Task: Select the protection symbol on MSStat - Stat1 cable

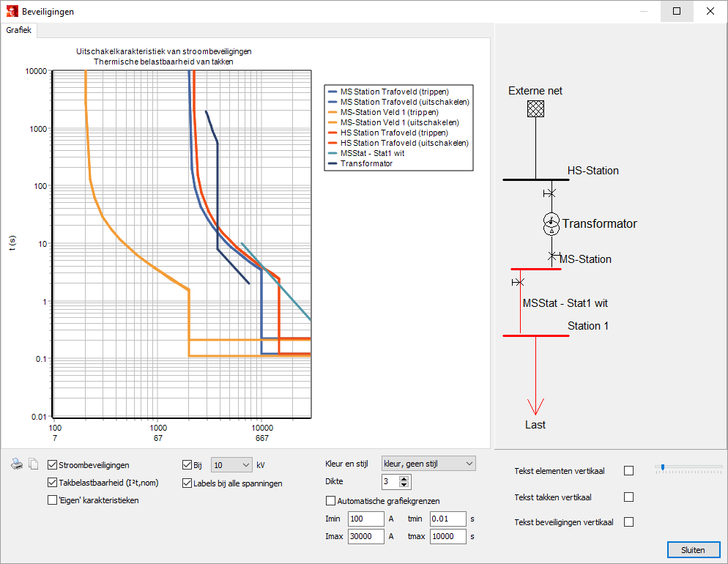Action: point(519,282)
